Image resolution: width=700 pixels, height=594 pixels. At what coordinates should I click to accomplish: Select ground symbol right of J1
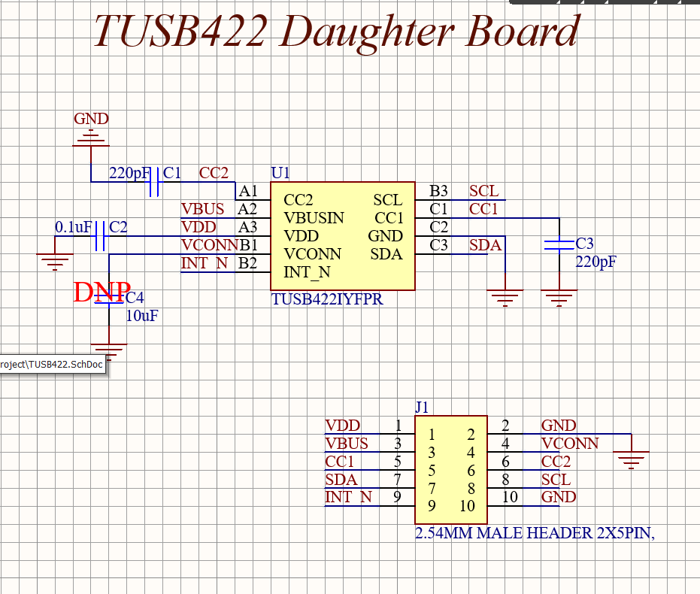[x=632, y=460]
